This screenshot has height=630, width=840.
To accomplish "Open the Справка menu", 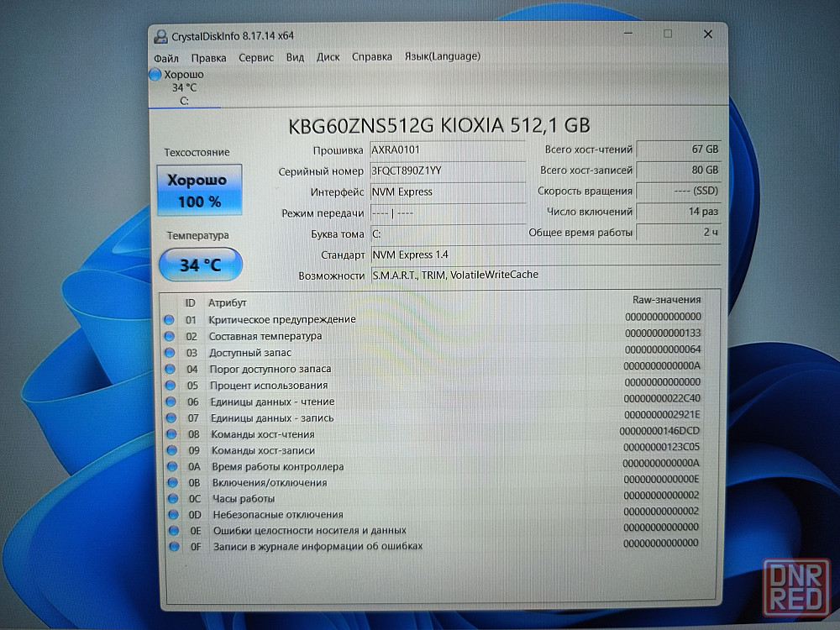I will (371, 57).
